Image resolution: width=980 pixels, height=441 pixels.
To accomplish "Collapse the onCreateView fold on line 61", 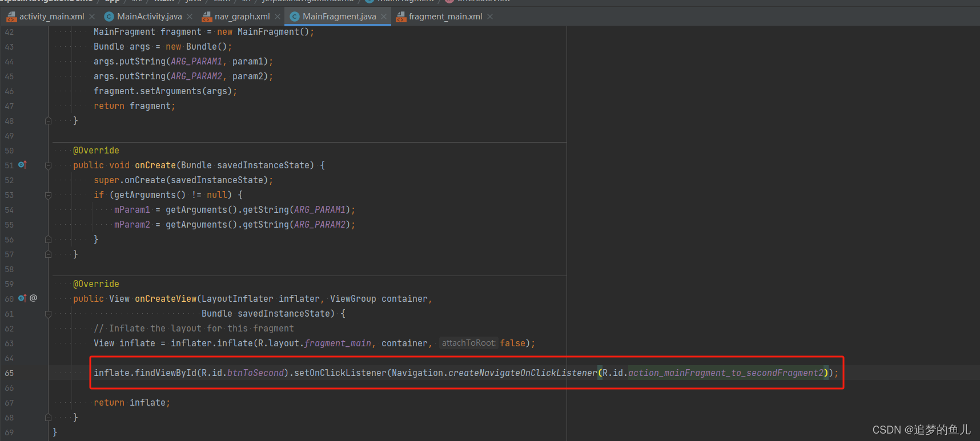I will (x=48, y=314).
